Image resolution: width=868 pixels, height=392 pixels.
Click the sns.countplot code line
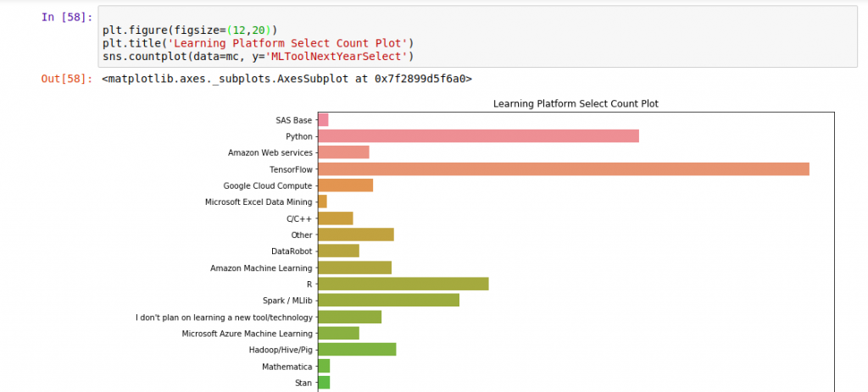258,56
